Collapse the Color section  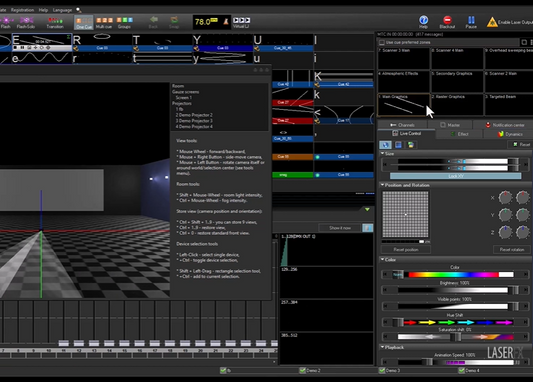382,259
